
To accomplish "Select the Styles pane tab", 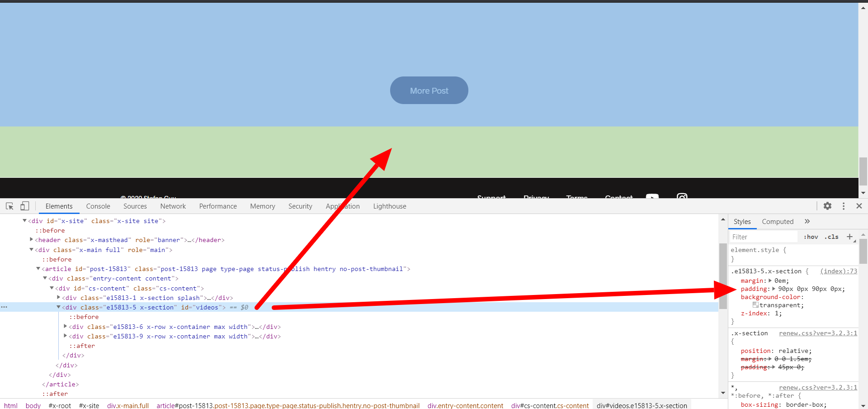I will click(x=742, y=222).
